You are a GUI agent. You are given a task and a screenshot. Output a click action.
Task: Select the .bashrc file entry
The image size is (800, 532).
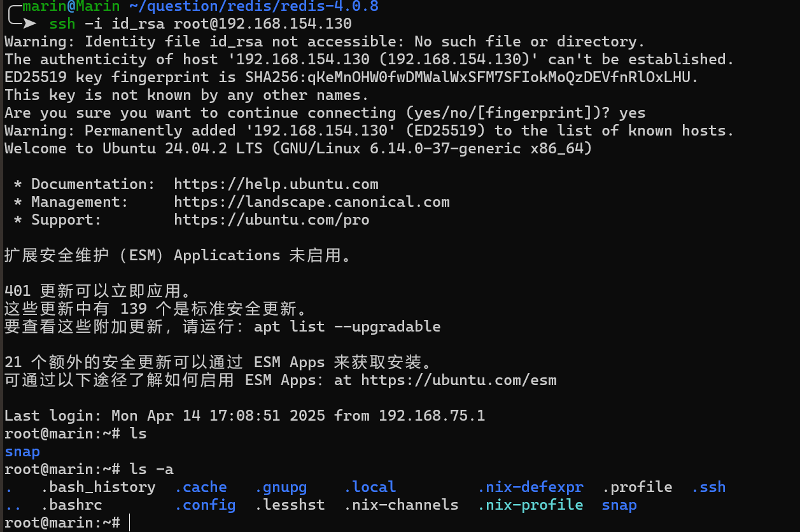(x=71, y=505)
